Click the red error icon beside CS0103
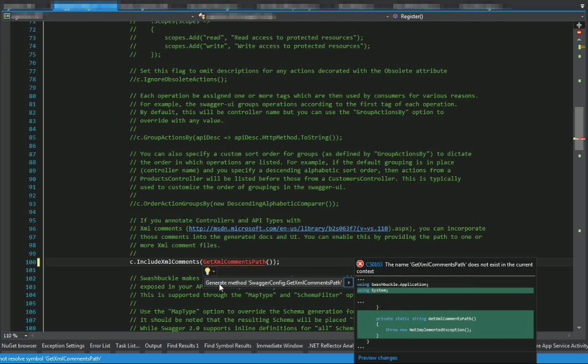The height and width of the screenshot is (364, 588). point(360,264)
